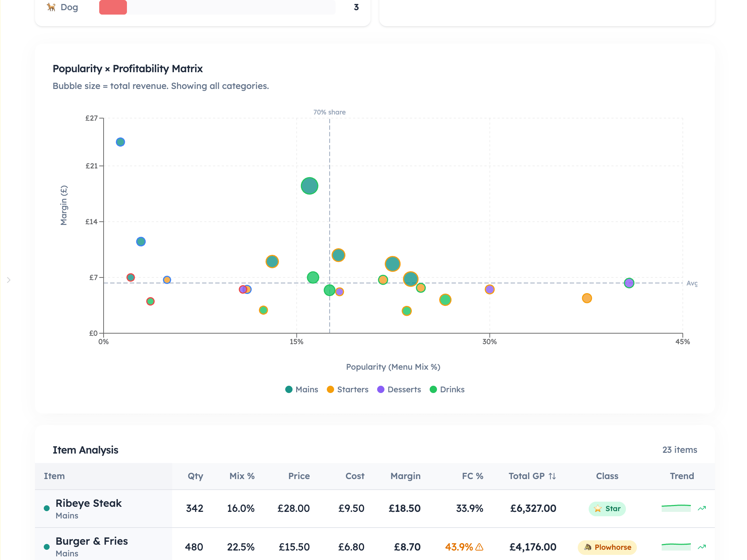Screen dimensions: 747x560
Task: Click the dog emoji icon in the Dog row
Action: click(x=51, y=7)
